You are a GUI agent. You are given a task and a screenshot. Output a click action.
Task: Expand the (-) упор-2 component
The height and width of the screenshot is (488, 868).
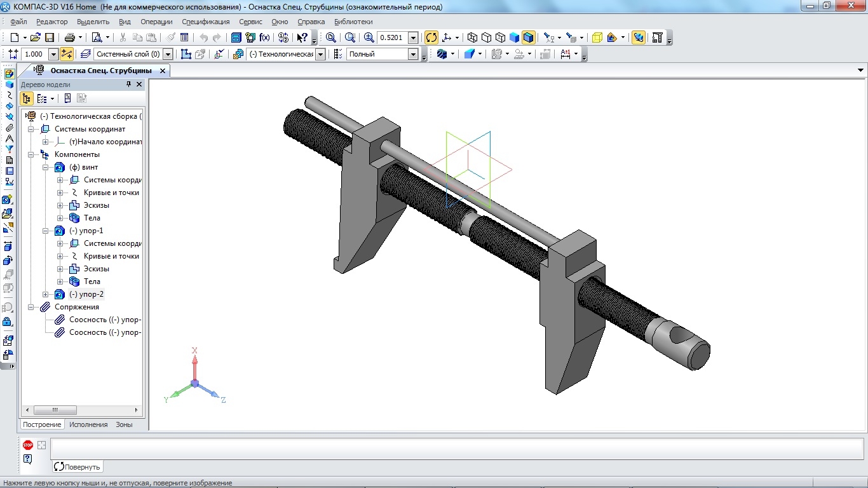coord(45,294)
